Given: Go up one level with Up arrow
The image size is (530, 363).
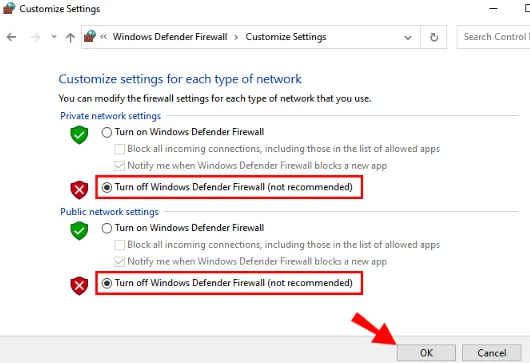Looking at the screenshot, I should pos(70,37).
